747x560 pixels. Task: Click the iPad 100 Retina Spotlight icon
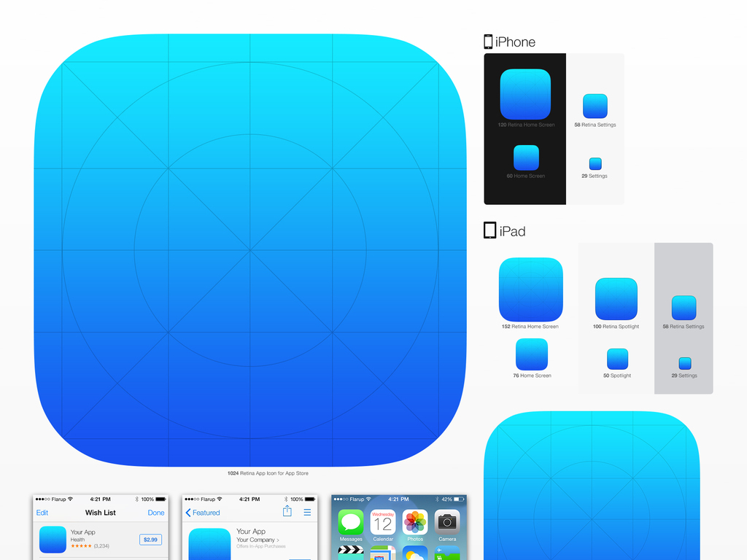pyautogui.click(x=616, y=299)
